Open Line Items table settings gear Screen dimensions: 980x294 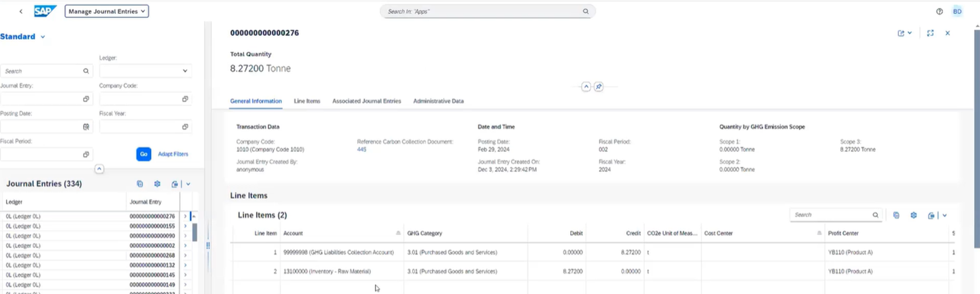[x=914, y=215]
